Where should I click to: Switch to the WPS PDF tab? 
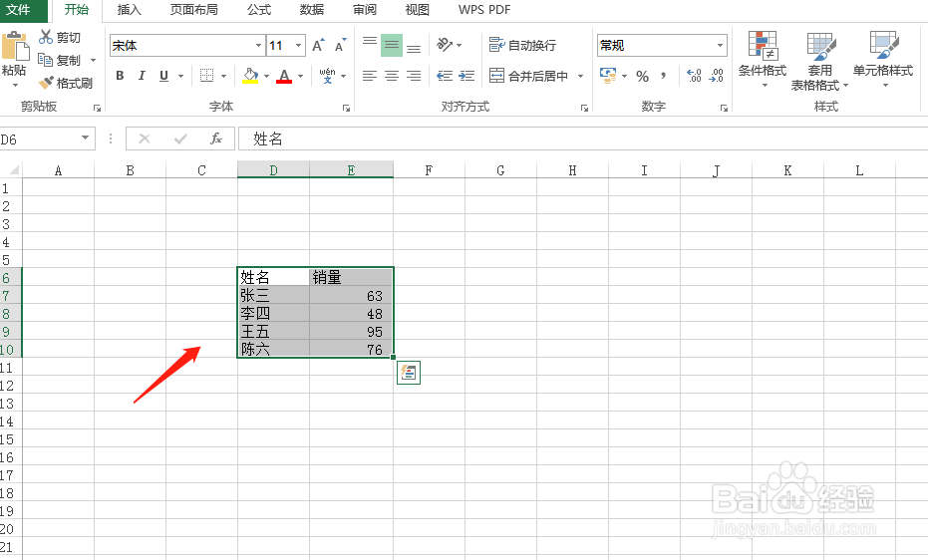(484, 9)
